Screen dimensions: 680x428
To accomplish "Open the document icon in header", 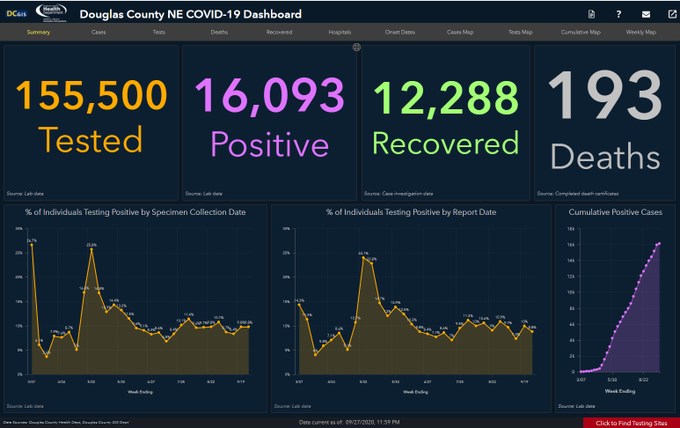I will 591,14.
